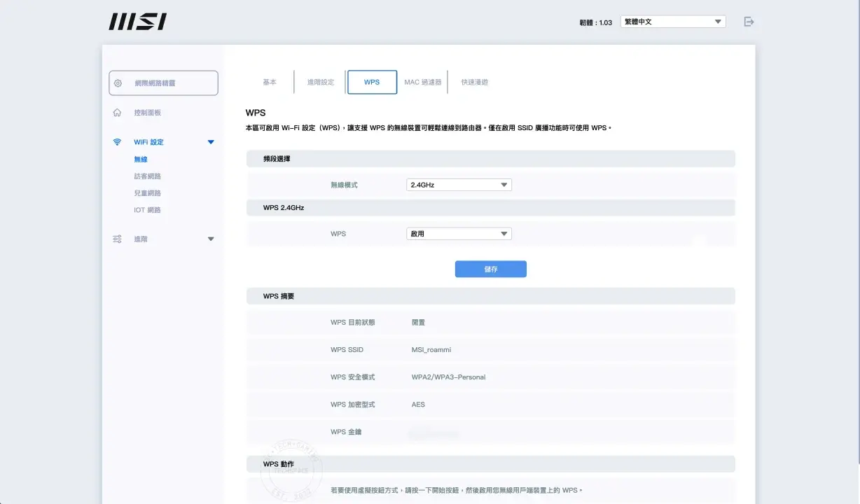The image size is (860, 504).
Task: Open the MAC 過濾器 tab
Action: 423,82
